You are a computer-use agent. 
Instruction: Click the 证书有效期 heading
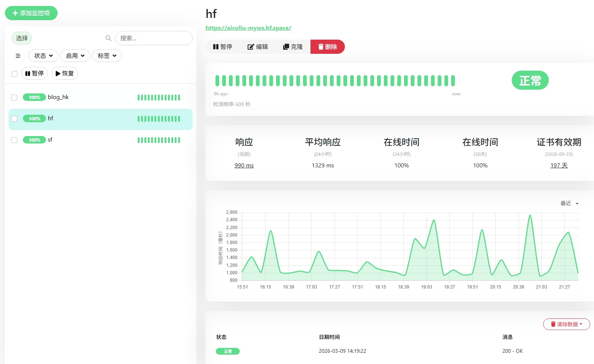click(x=559, y=142)
